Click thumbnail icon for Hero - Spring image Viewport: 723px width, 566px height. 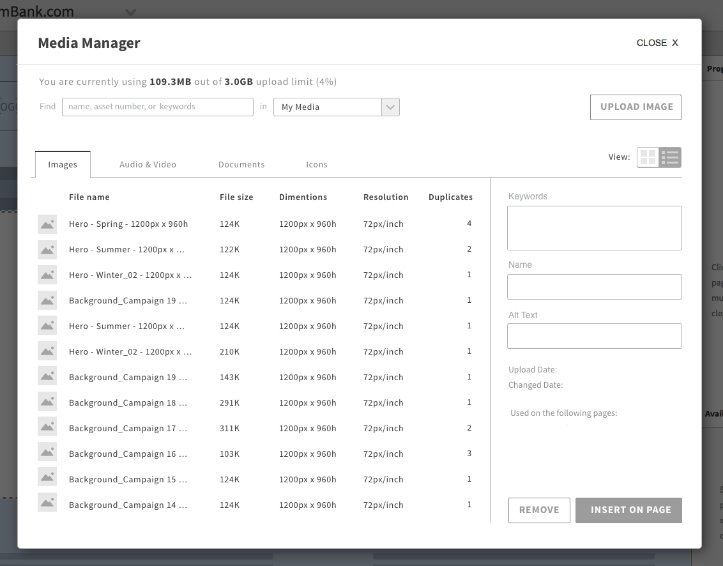pos(47,224)
